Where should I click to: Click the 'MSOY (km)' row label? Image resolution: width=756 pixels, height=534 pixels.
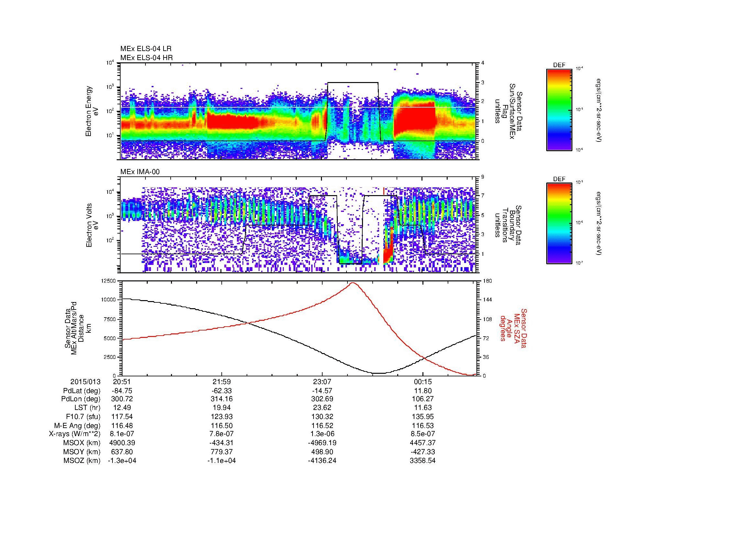pyautogui.click(x=82, y=452)
